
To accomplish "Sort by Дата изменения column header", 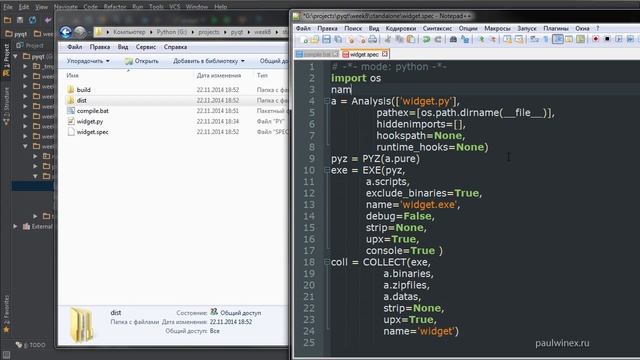I will (x=219, y=76).
